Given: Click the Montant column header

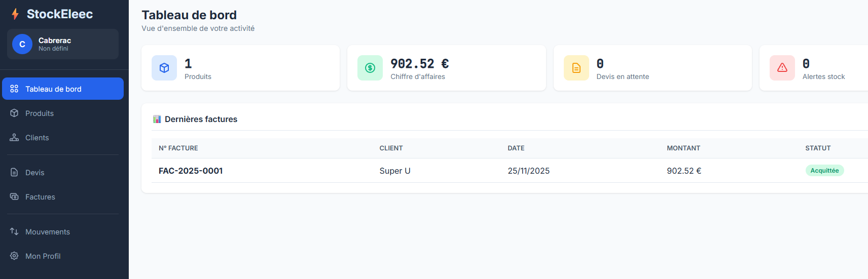Looking at the screenshot, I should tap(683, 148).
